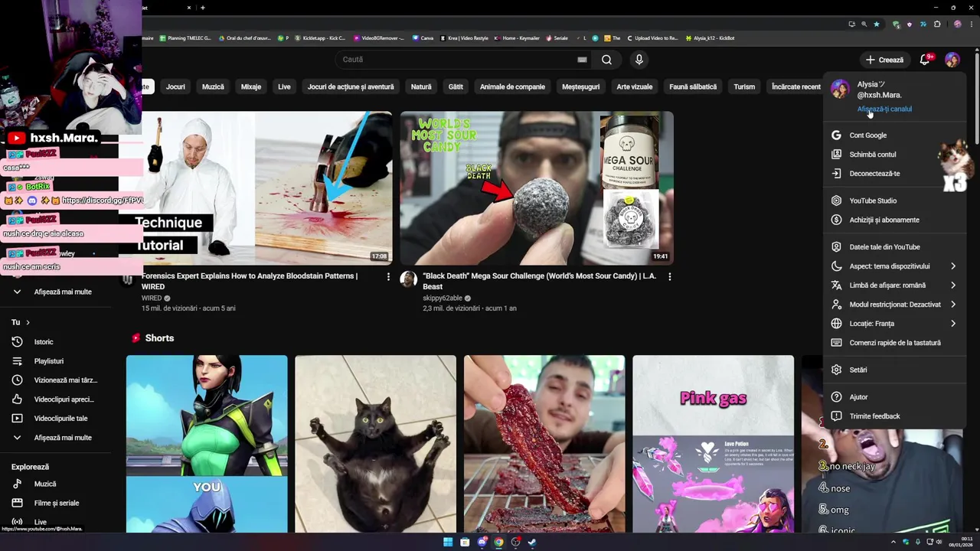Open black cat Shorts thumbnail

tap(375, 444)
